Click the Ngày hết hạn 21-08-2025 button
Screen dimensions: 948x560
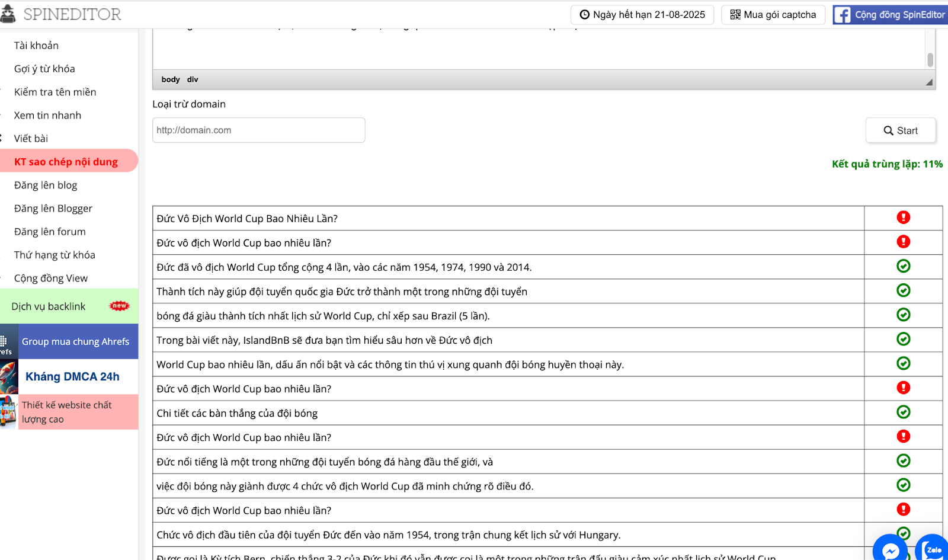pos(642,15)
